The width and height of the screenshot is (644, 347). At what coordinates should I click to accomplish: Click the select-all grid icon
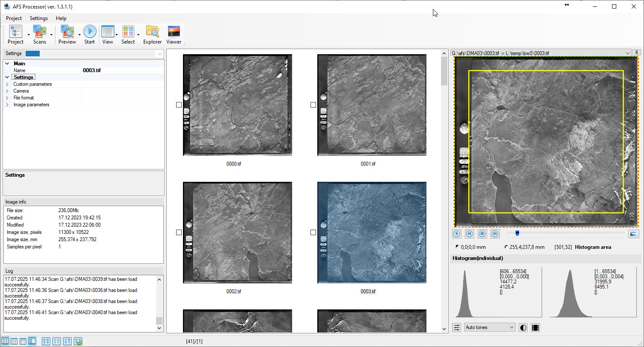(46, 341)
